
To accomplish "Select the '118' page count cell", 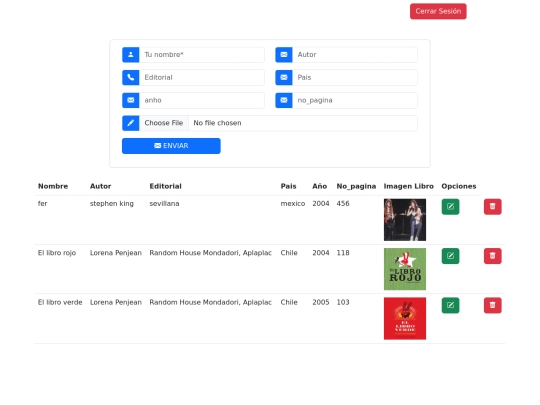I will [343, 253].
